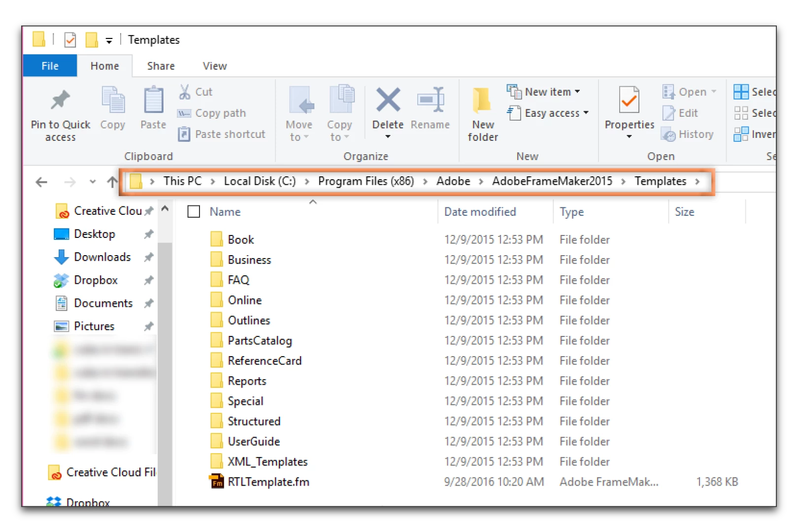Viewport: 798px width, 532px height.
Task: Go up one folder level arrow
Action: point(112,182)
